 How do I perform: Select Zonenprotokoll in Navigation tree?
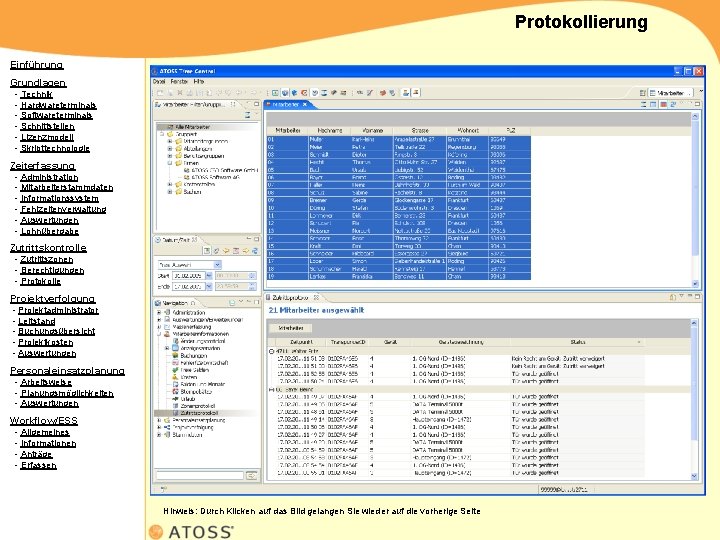point(198,406)
